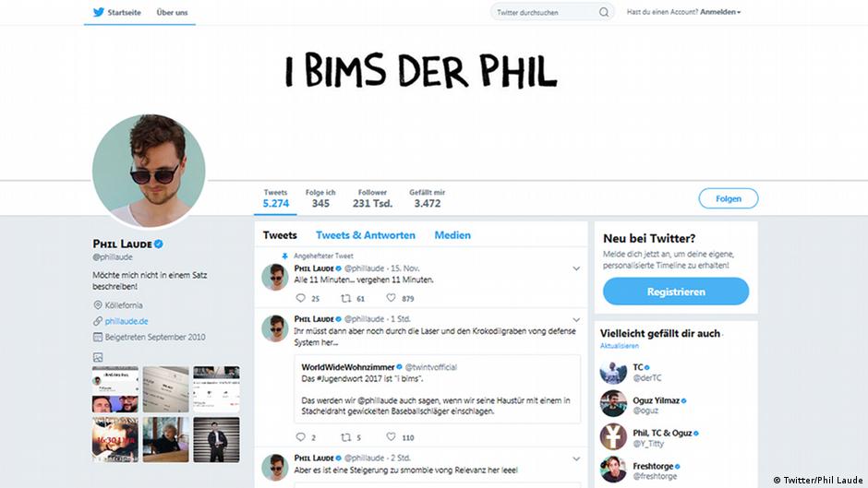Expand options chevron on the 2 Std. tweet
The width and height of the screenshot is (868, 488).
click(x=576, y=458)
